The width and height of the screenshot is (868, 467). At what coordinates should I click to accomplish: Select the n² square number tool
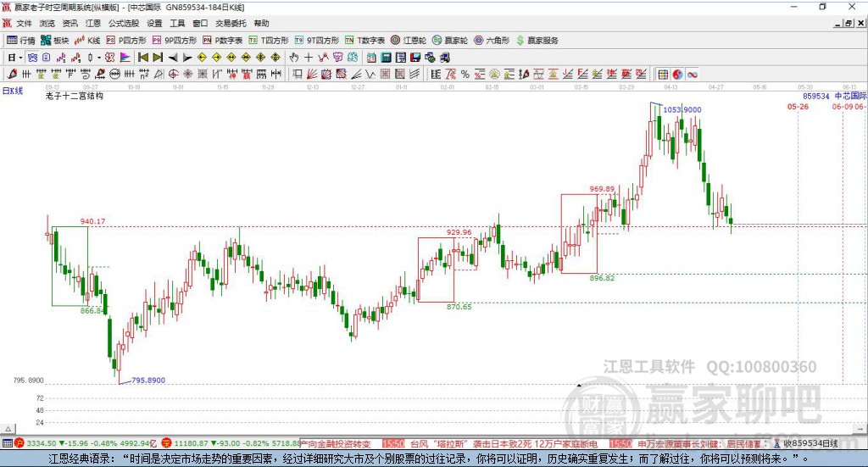click(144, 74)
